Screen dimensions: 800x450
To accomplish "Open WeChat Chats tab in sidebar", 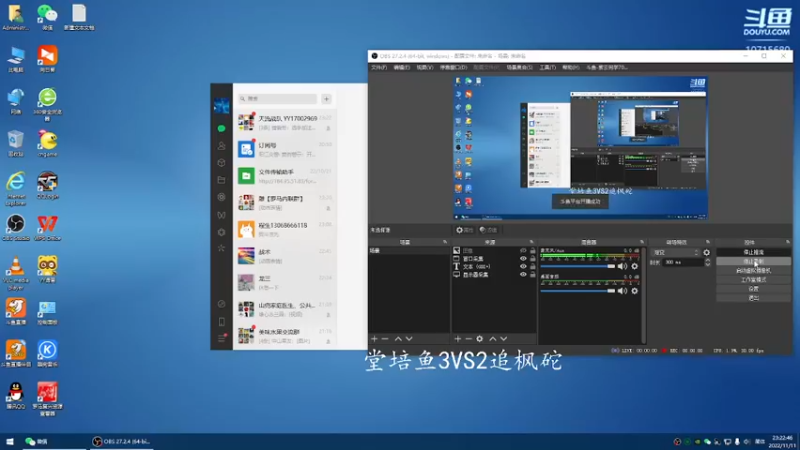I will [x=221, y=129].
